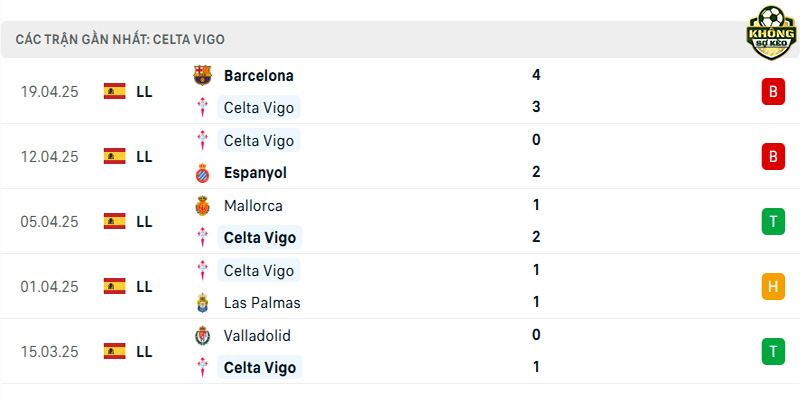Click red B badge for Espanyol match
Viewport: 800px width, 400px height.
[773, 157]
